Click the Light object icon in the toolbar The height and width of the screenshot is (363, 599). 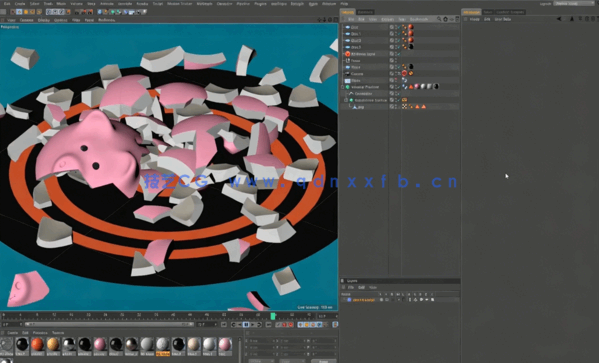pyautogui.click(x=144, y=12)
